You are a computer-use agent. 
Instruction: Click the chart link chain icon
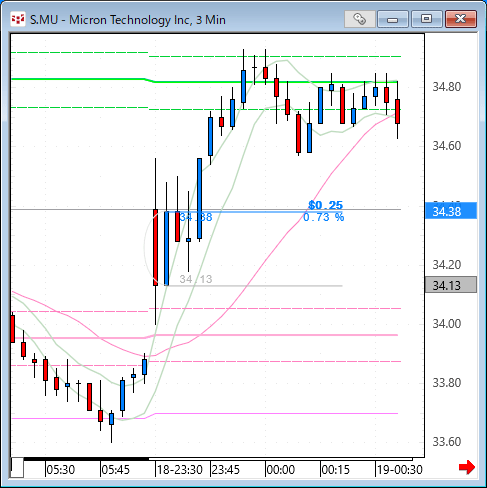pos(360,19)
